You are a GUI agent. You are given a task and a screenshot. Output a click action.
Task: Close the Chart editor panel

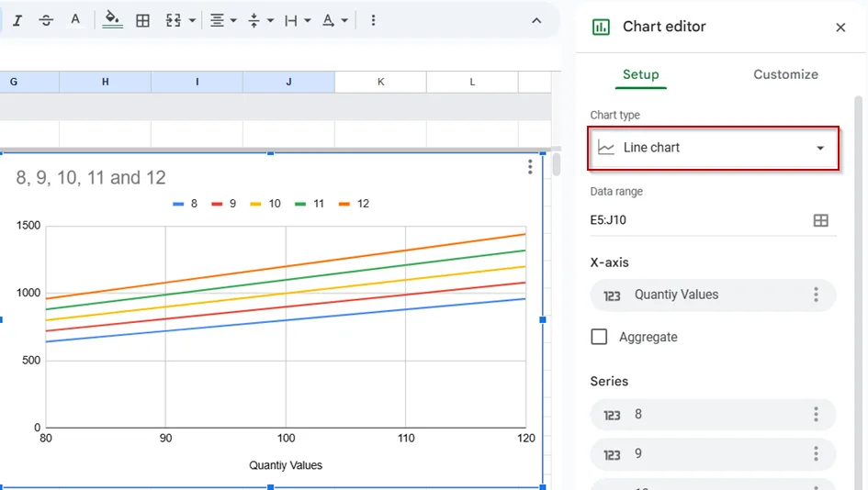pyautogui.click(x=840, y=28)
